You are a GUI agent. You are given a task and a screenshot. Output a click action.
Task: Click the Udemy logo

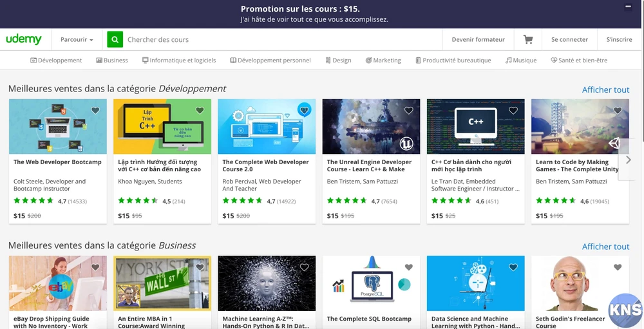[x=24, y=39]
